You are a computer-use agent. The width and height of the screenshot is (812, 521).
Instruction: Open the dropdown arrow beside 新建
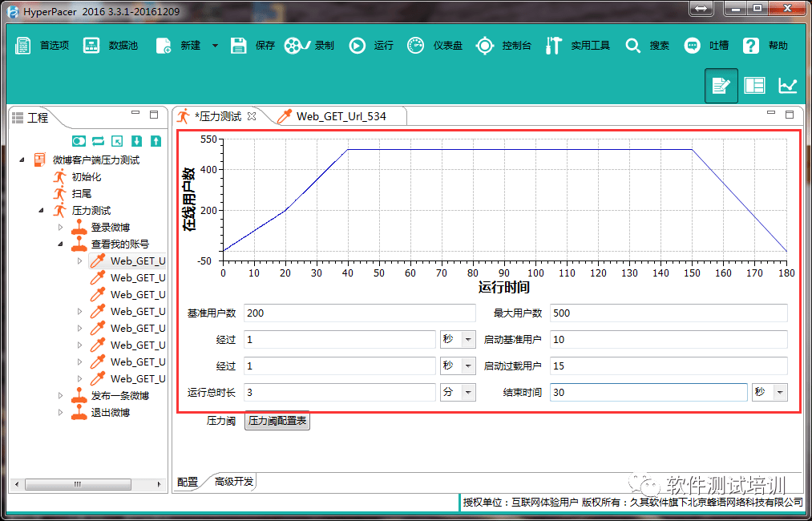coord(215,46)
